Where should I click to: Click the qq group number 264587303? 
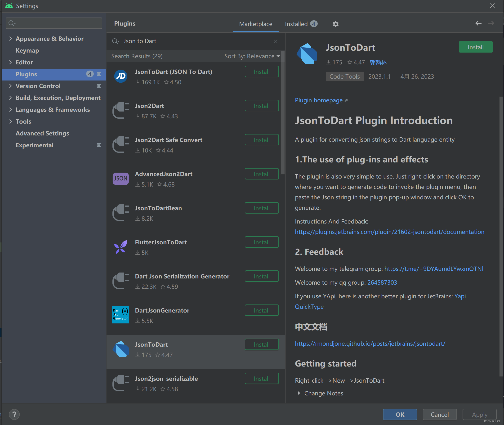pos(382,282)
